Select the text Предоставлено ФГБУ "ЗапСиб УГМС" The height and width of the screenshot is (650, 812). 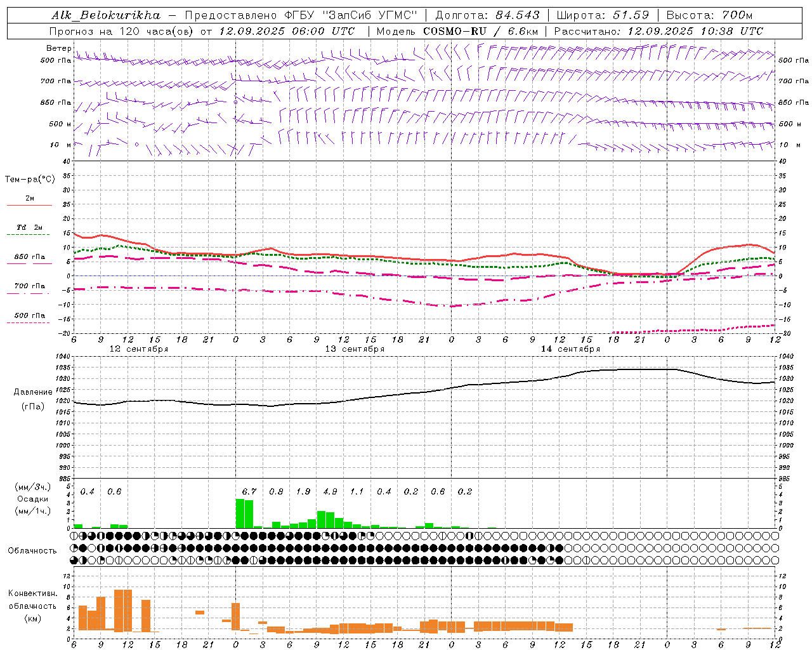point(301,15)
